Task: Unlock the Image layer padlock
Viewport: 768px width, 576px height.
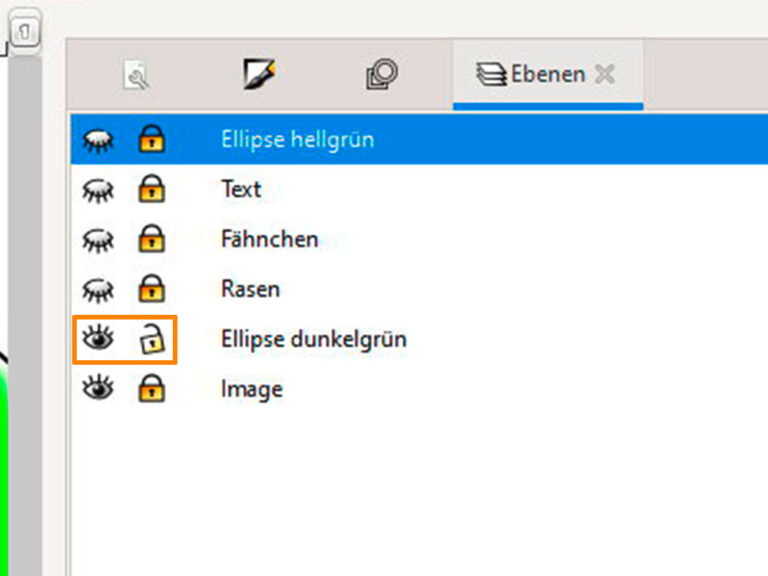Action: coord(152,389)
